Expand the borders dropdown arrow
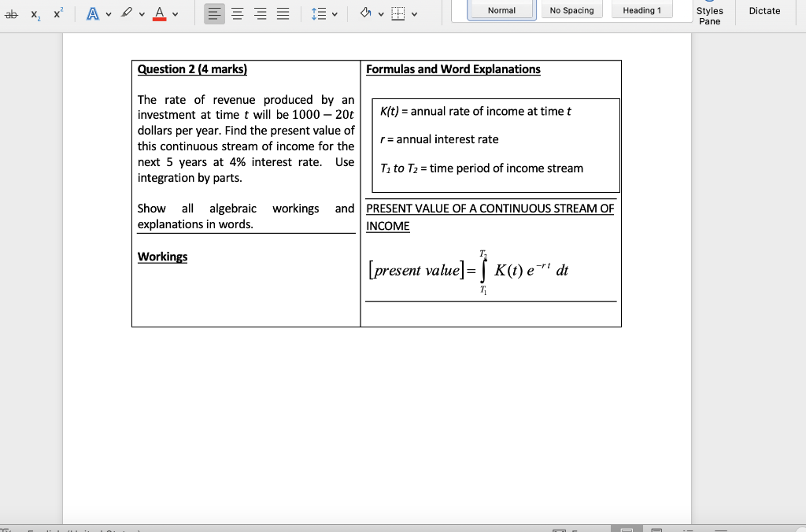The width and height of the screenshot is (806, 532). point(414,14)
